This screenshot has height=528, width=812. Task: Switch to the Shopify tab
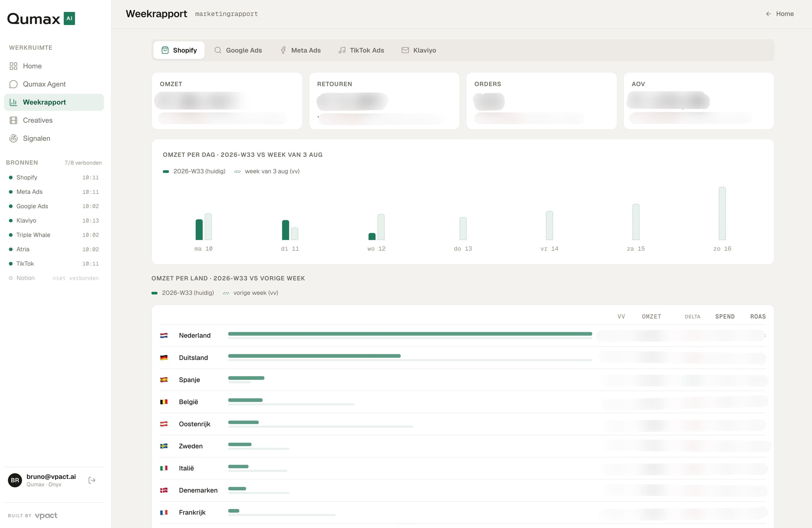pos(179,50)
